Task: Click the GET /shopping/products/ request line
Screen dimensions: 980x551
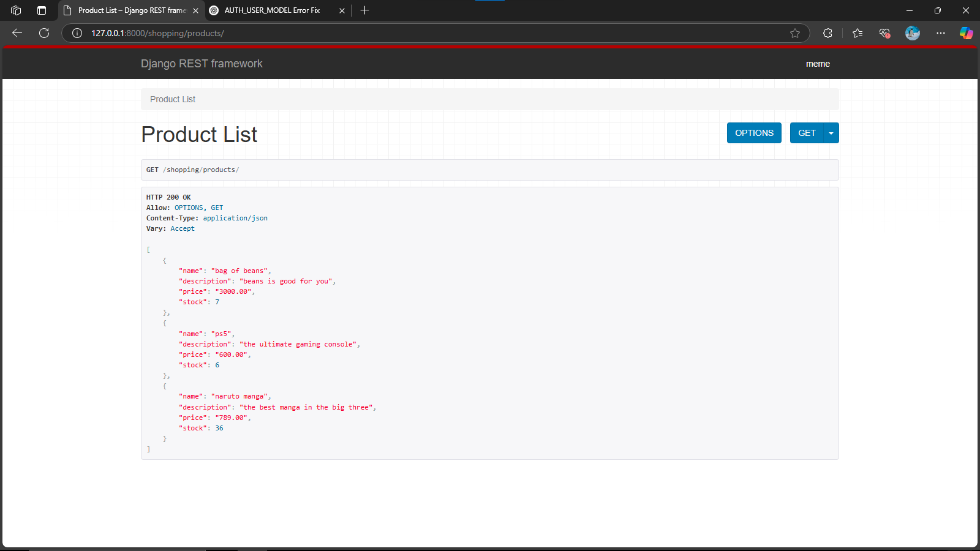Action: (192, 170)
